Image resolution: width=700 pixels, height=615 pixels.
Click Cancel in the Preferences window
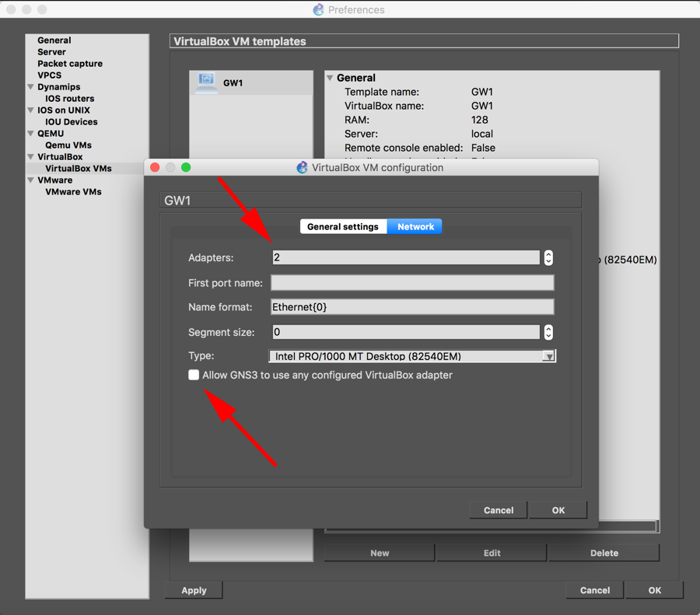click(x=595, y=590)
